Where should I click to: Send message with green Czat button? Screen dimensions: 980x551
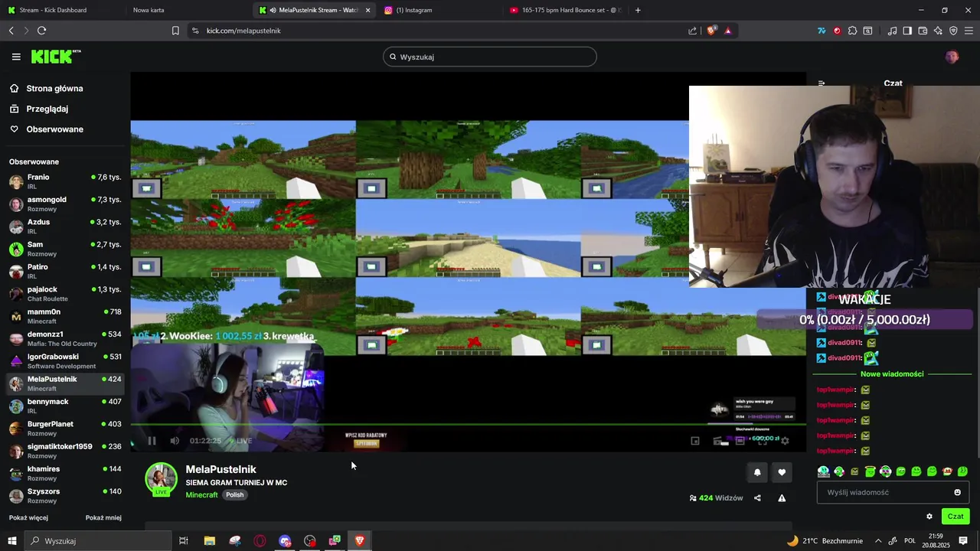tap(955, 517)
